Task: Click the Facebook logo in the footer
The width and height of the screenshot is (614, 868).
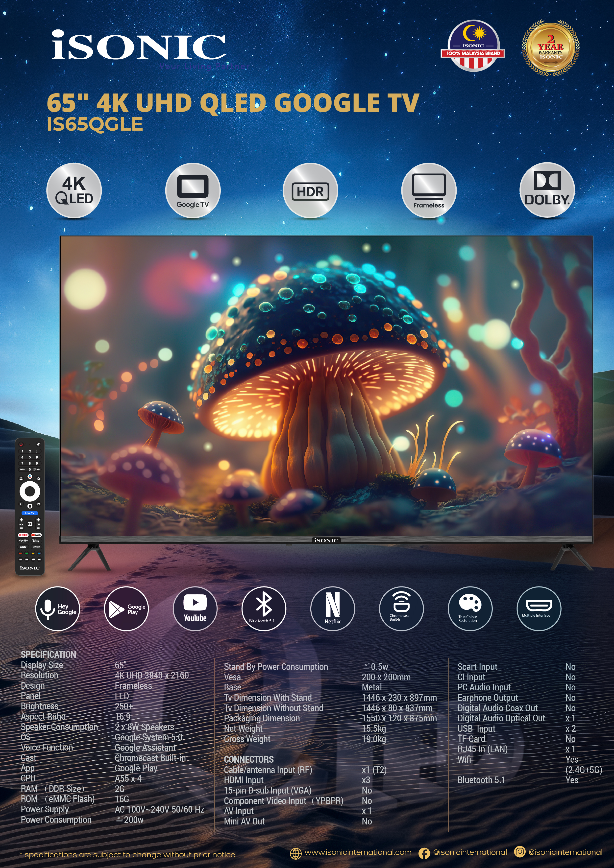Action: (x=424, y=853)
